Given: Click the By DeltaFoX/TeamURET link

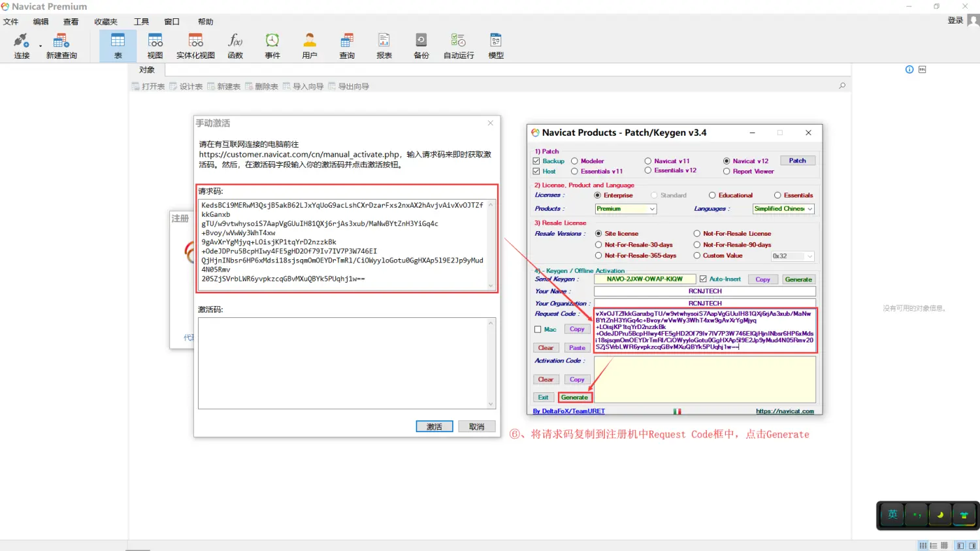Looking at the screenshot, I should point(568,411).
